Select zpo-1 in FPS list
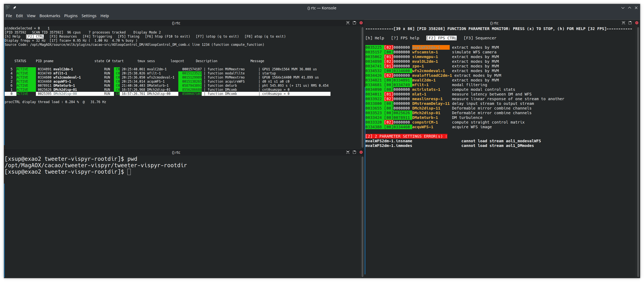 (x=418, y=66)
